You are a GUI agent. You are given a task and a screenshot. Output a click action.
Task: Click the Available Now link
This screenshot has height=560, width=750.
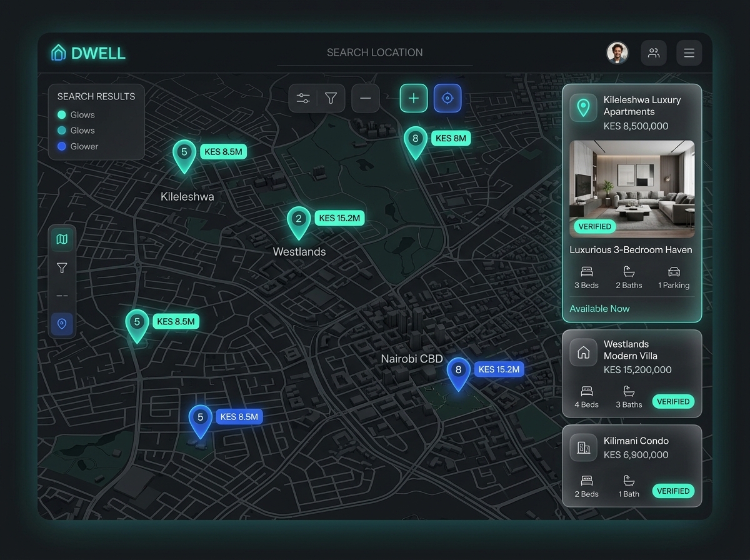[x=599, y=309]
